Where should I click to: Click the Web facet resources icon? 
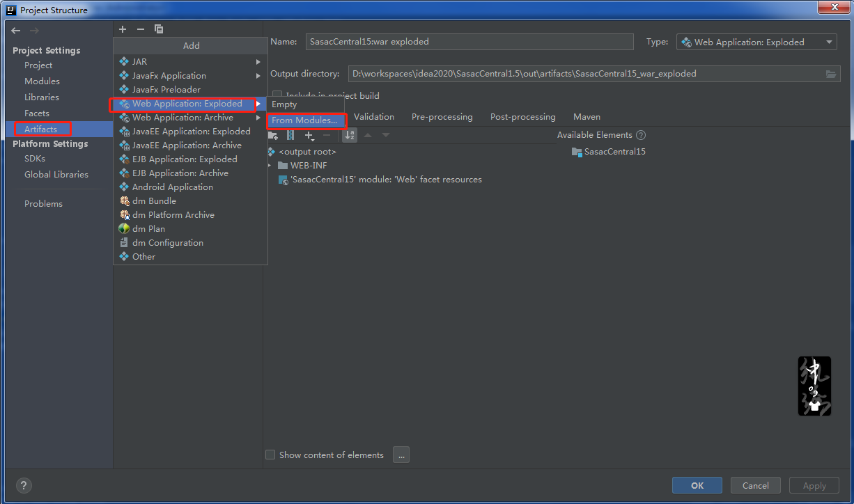(x=283, y=180)
